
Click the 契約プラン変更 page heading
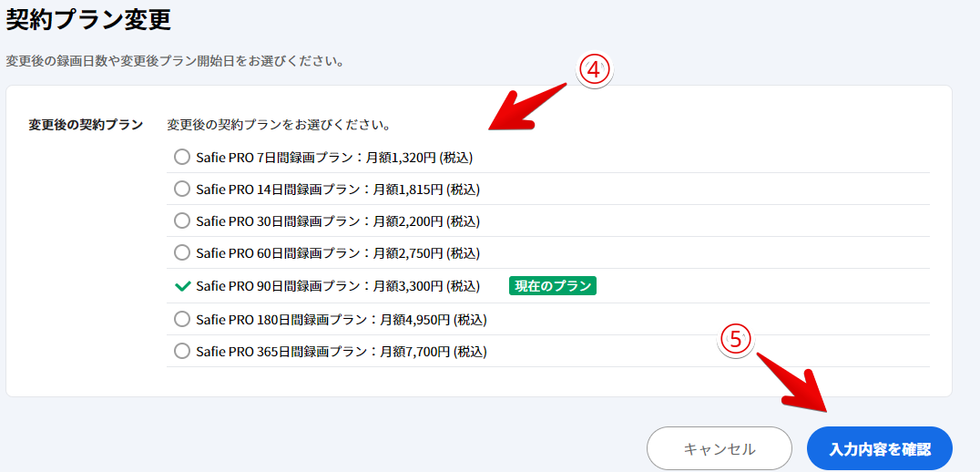pos(88,21)
